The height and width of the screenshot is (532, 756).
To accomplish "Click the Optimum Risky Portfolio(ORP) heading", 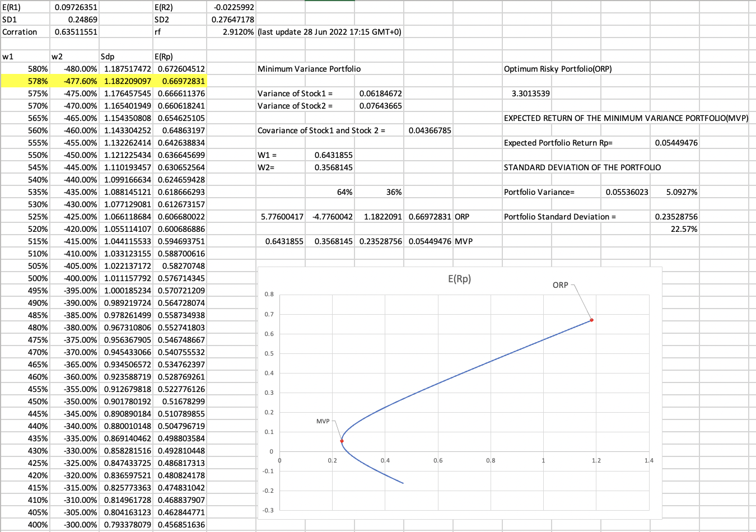I will pyautogui.click(x=558, y=69).
